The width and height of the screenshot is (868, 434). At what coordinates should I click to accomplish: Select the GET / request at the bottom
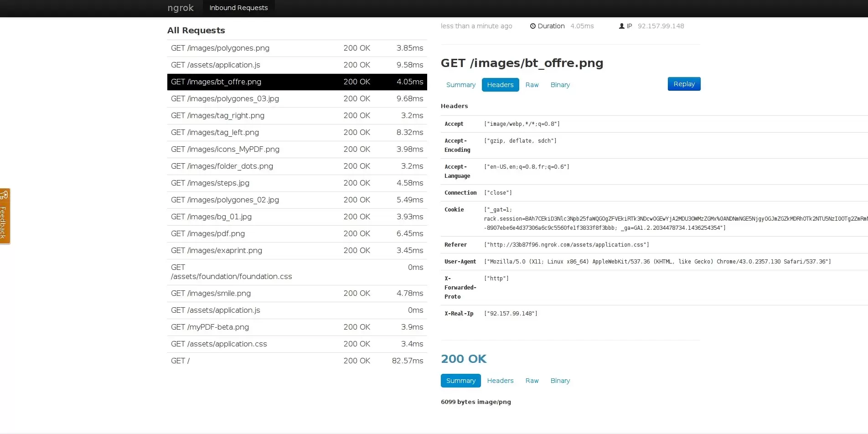pyautogui.click(x=296, y=361)
